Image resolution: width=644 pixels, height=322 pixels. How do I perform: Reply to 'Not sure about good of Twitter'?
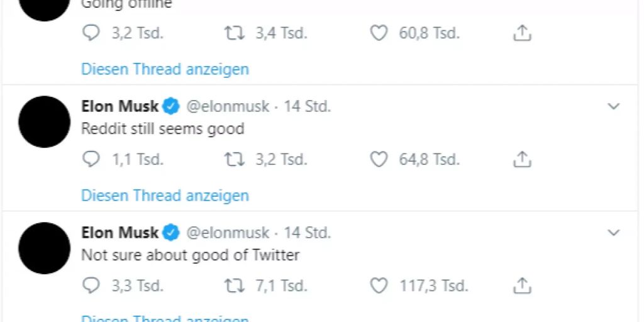pyautogui.click(x=91, y=286)
